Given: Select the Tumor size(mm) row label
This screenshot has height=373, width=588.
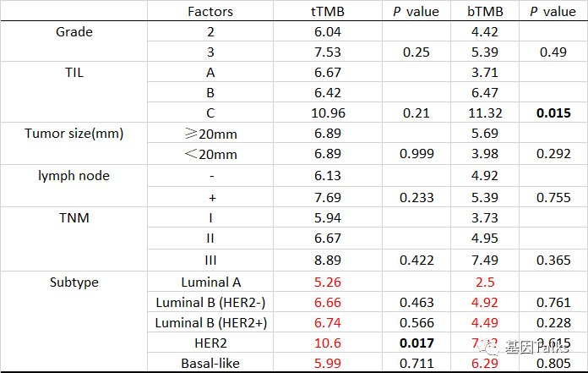Looking at the screenshot, I should pos(74,134).
